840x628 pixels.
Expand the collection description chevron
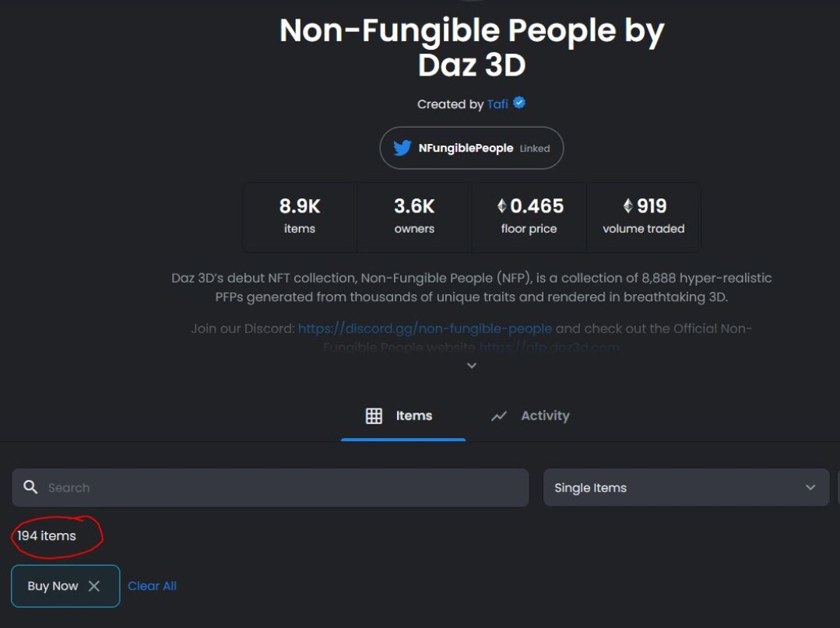472,366
